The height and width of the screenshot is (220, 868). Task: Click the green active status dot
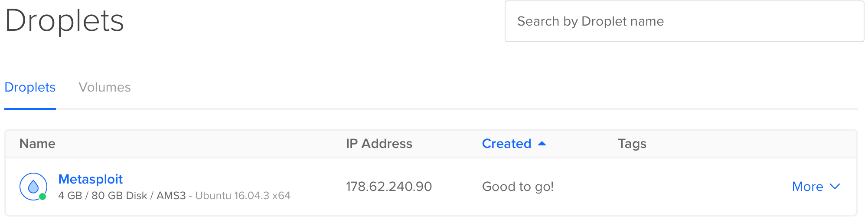tap(42, 197)
